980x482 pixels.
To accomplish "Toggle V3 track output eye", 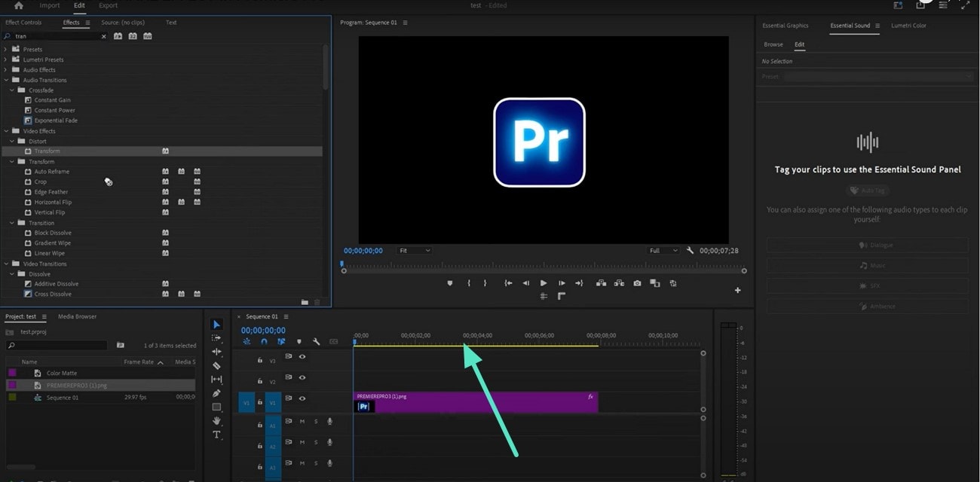I will click(x=302, y=357).
